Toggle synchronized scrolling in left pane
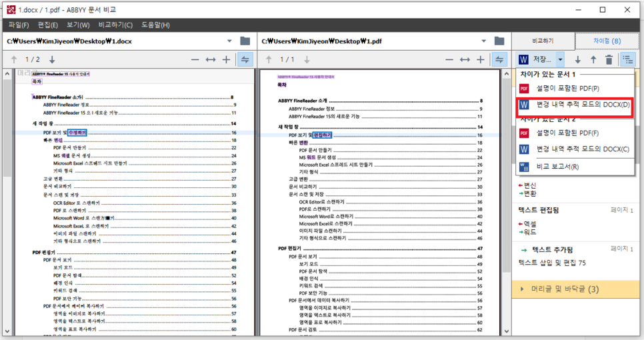The width and height of the screenshot is (644, 340). 245,59
